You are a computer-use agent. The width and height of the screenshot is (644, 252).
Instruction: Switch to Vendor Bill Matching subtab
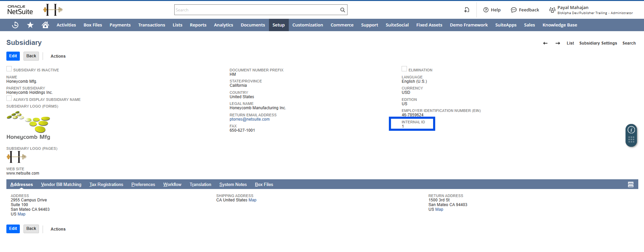pyautogui.click(x=61, y=185)
